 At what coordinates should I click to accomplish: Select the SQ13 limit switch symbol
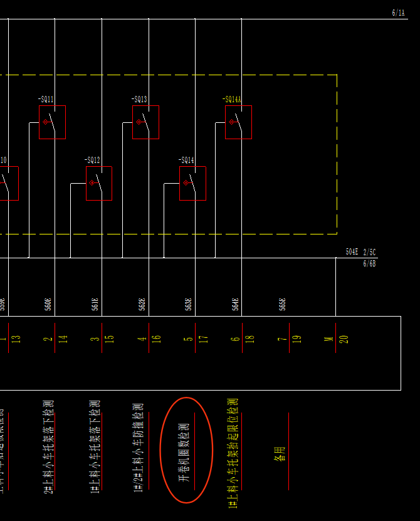(145, 122)
